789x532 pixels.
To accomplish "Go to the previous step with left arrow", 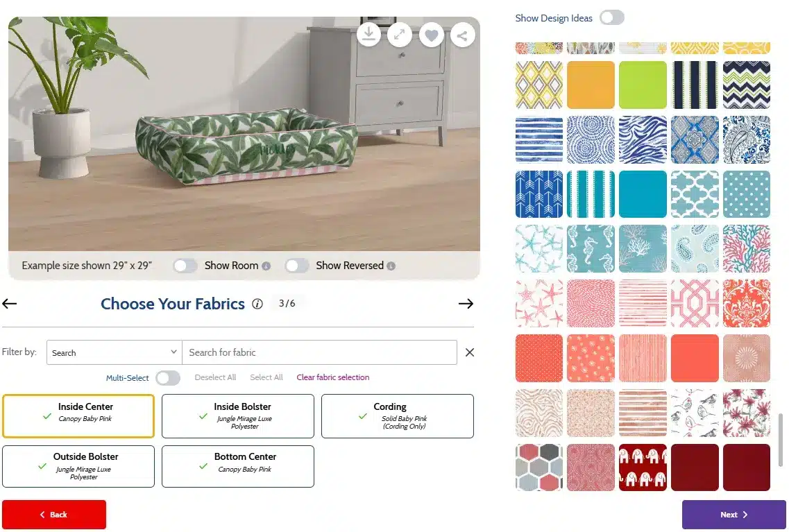I will pyautogui.click(x=10, y=303).
